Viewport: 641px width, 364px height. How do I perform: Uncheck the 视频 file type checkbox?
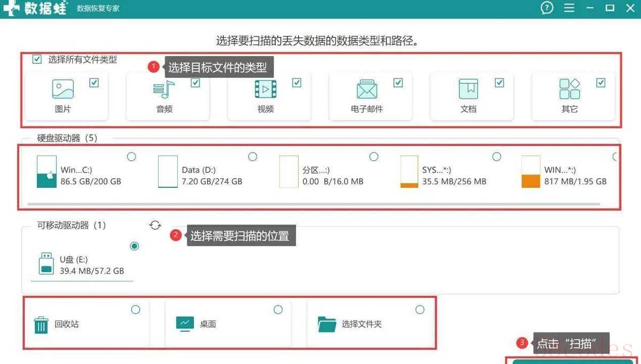[297, 83]
